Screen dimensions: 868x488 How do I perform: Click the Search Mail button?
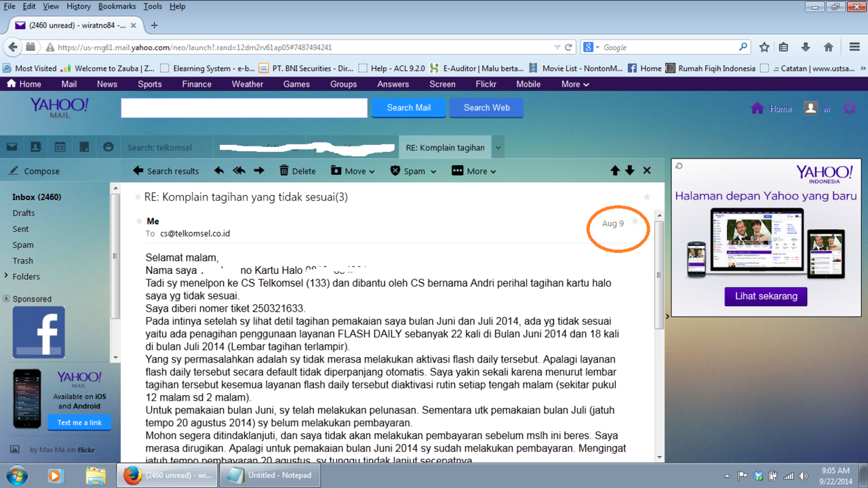(409, 108)
